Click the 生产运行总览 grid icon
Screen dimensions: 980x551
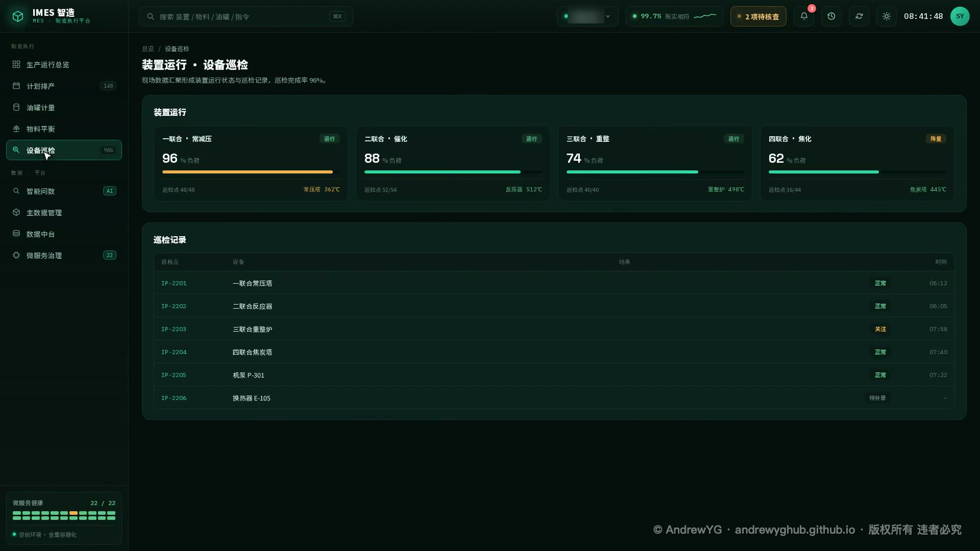click(16, 64)
